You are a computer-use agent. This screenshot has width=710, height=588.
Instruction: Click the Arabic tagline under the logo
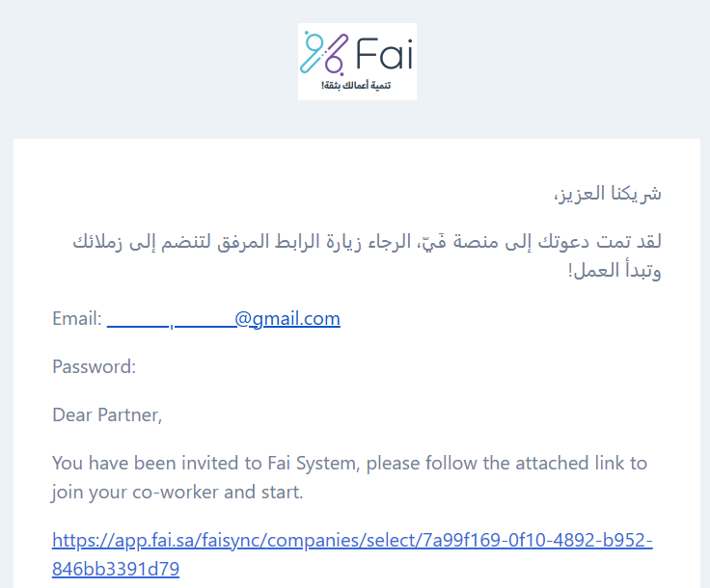click(356, 86)
